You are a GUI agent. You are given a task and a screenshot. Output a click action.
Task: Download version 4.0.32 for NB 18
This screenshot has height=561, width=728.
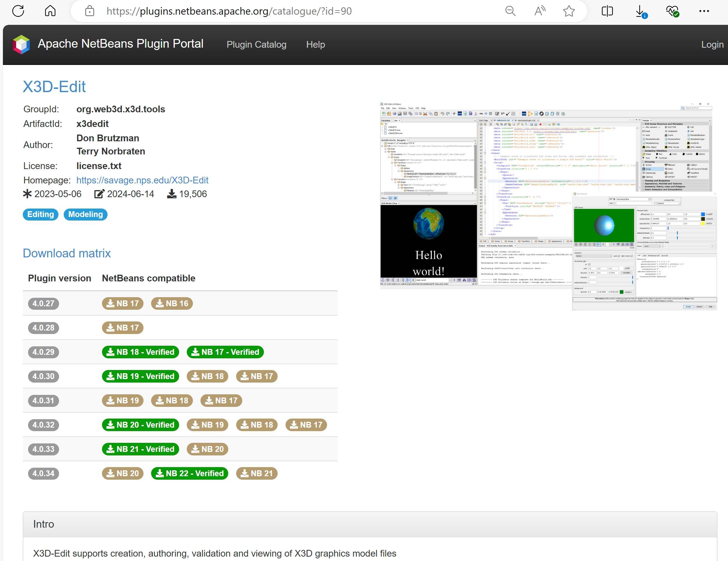[257, 425]
